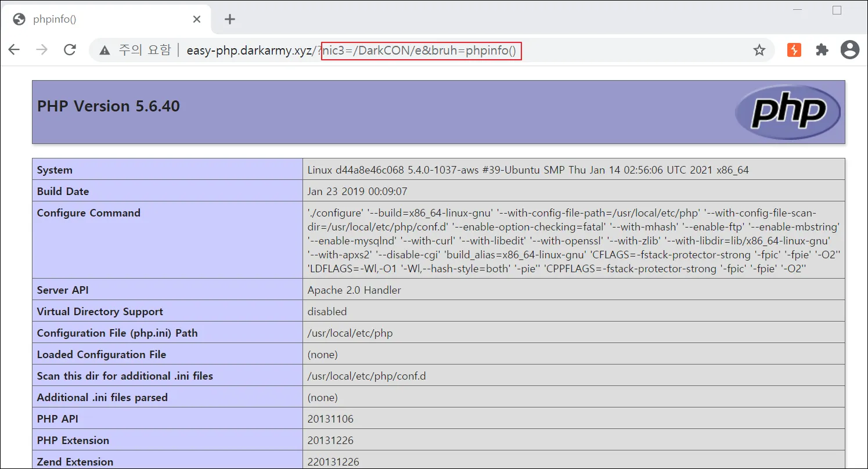Click the '주의 요함' security warning text
868x469 pixels.
tap(145, 50)
